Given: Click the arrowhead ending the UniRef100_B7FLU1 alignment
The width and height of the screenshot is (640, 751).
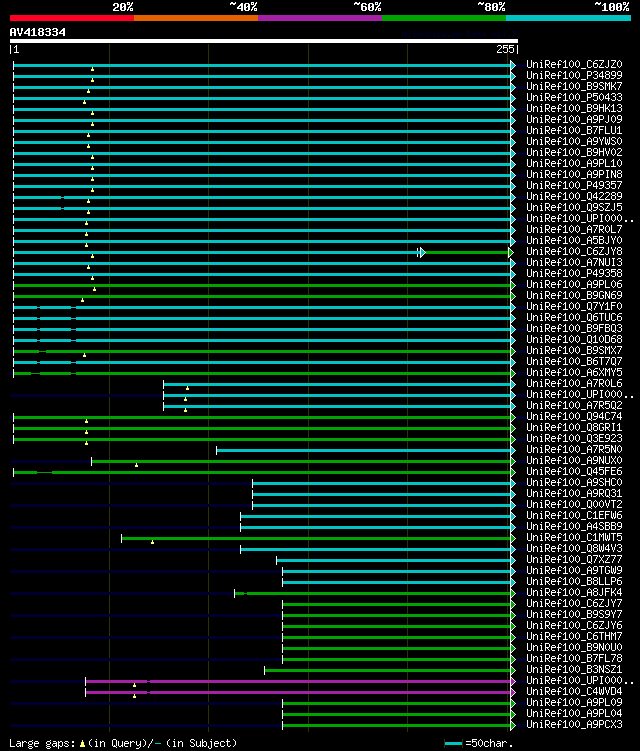Looking at the screenshot, I should click(x=513, y=131).
